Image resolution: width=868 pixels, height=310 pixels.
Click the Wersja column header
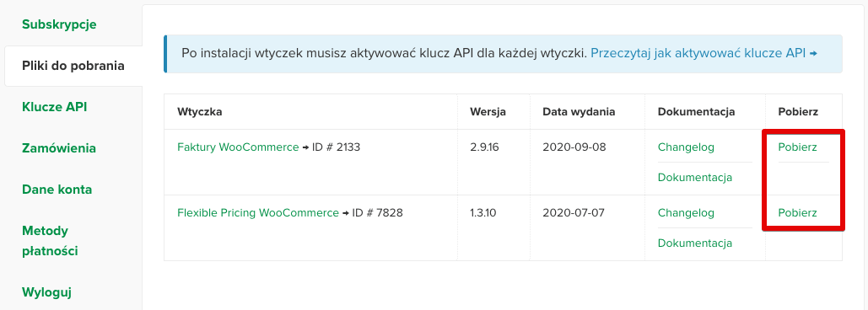click(488, 112)
